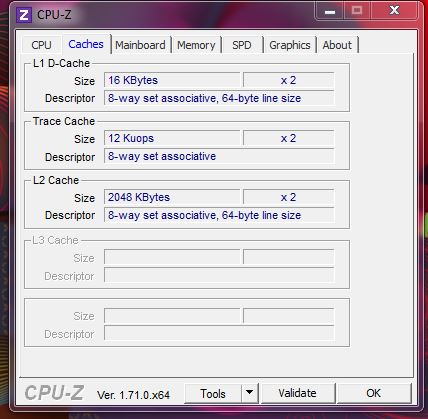Click the Tools button
This screenshot has height=419, width=428.
(x=213, y=394)
